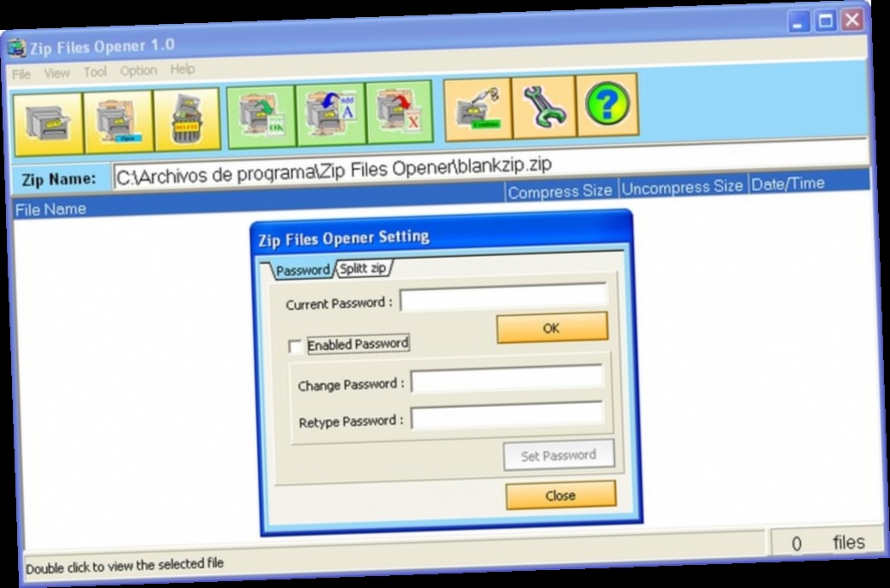890x588 pixels.
Task: Add files with the blue Add A icon
Action: click(331, 113)
